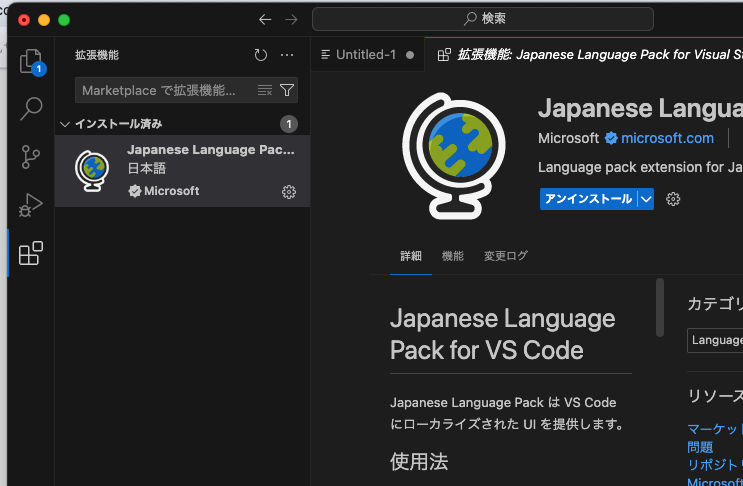Screen dimensions: 743x486
Task: Open the dropdown arrow beside アンインストール
Action: point(646,199)
